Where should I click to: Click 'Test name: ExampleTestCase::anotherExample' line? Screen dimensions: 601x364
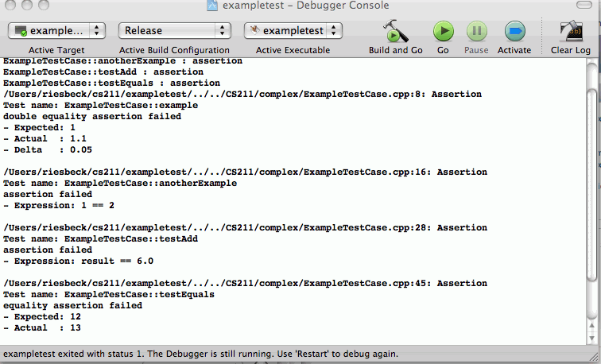pos(120,183)
